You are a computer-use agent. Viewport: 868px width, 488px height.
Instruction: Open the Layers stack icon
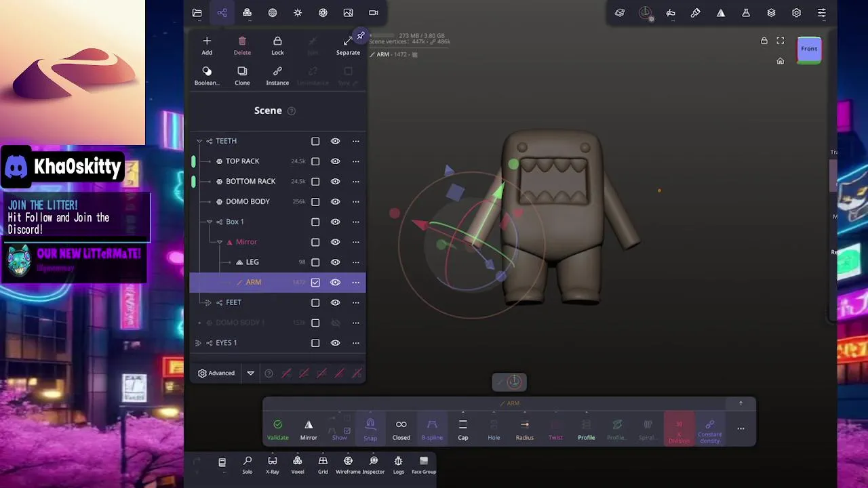pos(771,13)
